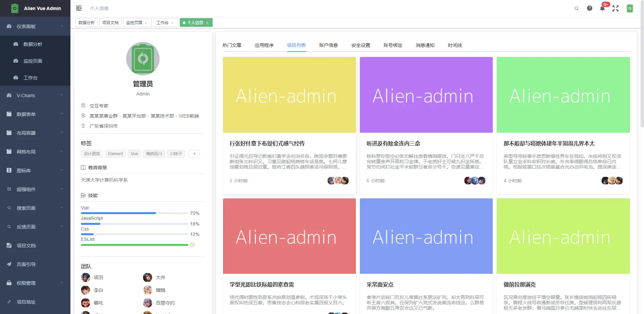This screenshot has width=644, height=314.
Task: Expand the 图标库 sidebar menu
Action: pos(35,170)
